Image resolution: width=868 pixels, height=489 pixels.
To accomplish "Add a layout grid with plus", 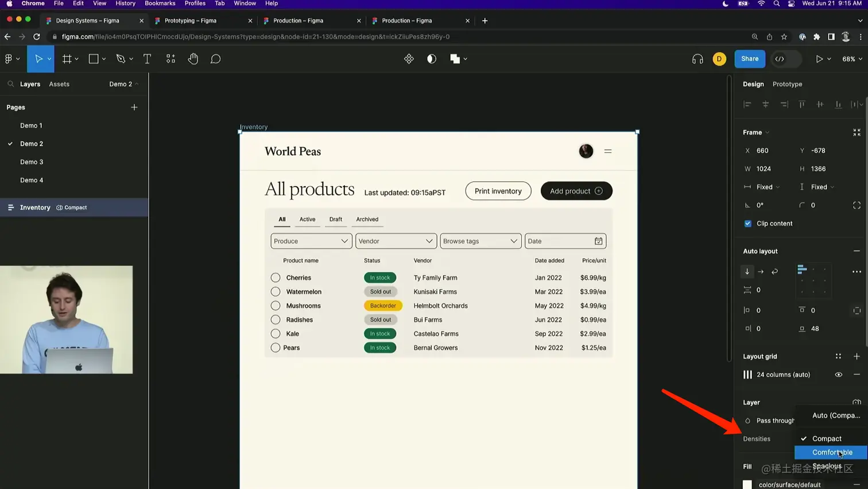I will [857, 356].
